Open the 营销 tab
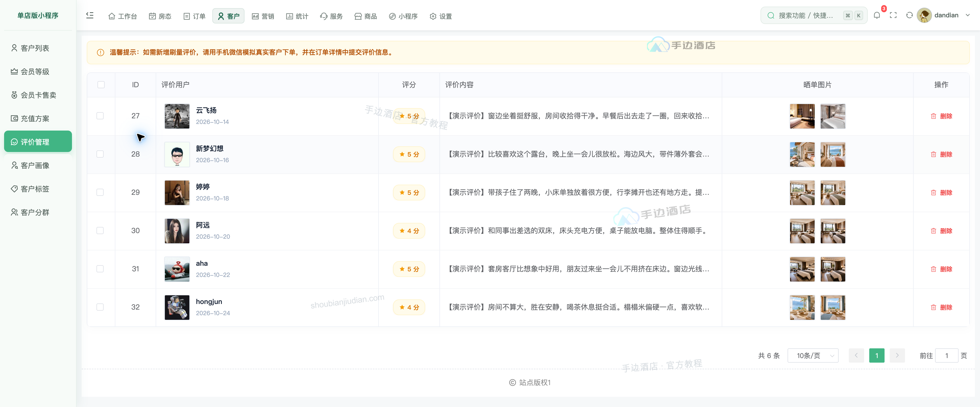 tap(263, 16)
